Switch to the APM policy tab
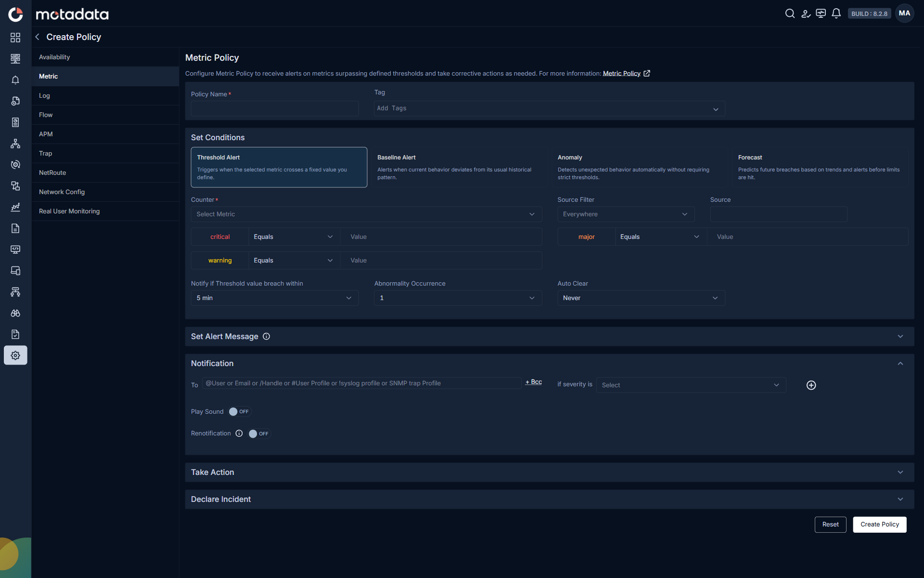The width and height of the screenshot is (924, 578). 105,134
